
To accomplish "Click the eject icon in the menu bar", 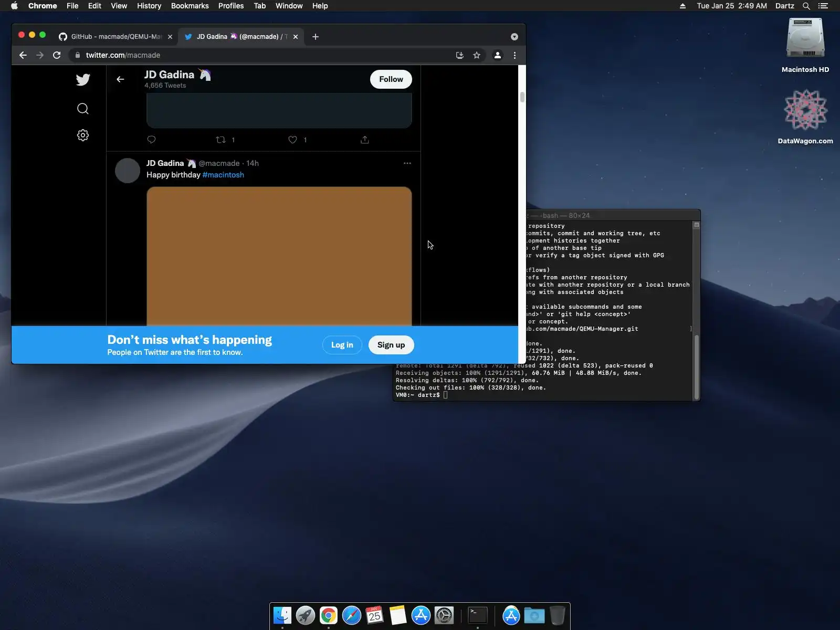I will click(682, 6).
